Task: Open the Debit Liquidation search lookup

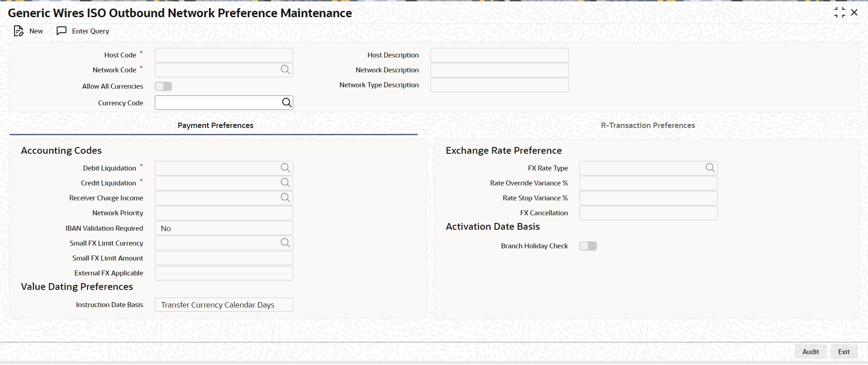Action: pyautogui.click(x=285, y=168)
